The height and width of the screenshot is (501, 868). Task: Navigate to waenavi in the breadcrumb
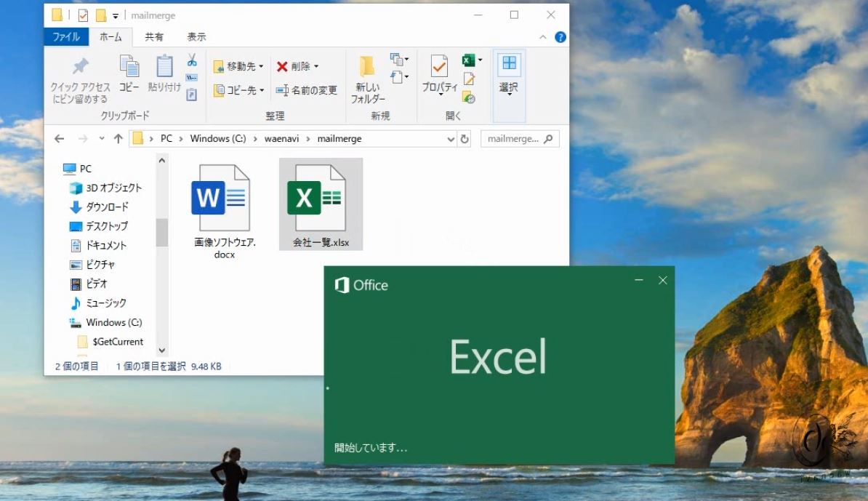(x=281, y=138)
